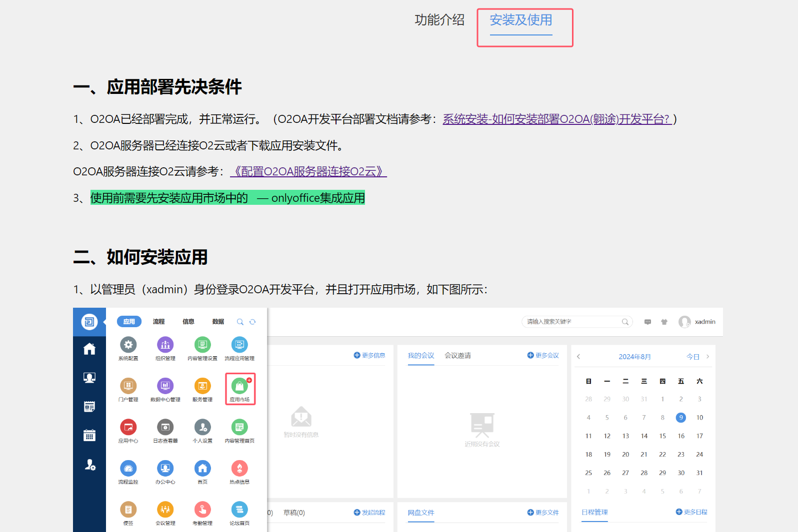Viewport: 798px width, 532px height.
Task: Click the O2OA logo in the sidebar
Action: 89,322
